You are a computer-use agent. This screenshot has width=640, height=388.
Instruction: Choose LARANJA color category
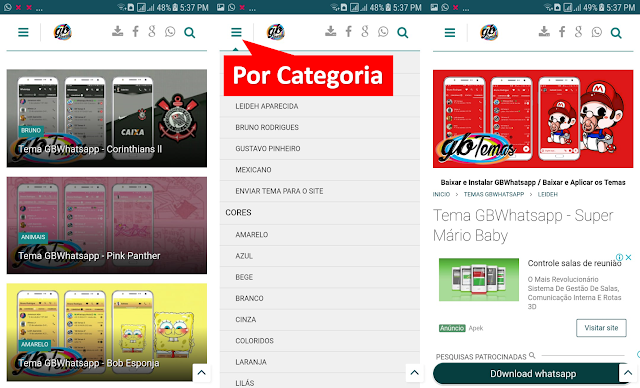coord(320,362)
